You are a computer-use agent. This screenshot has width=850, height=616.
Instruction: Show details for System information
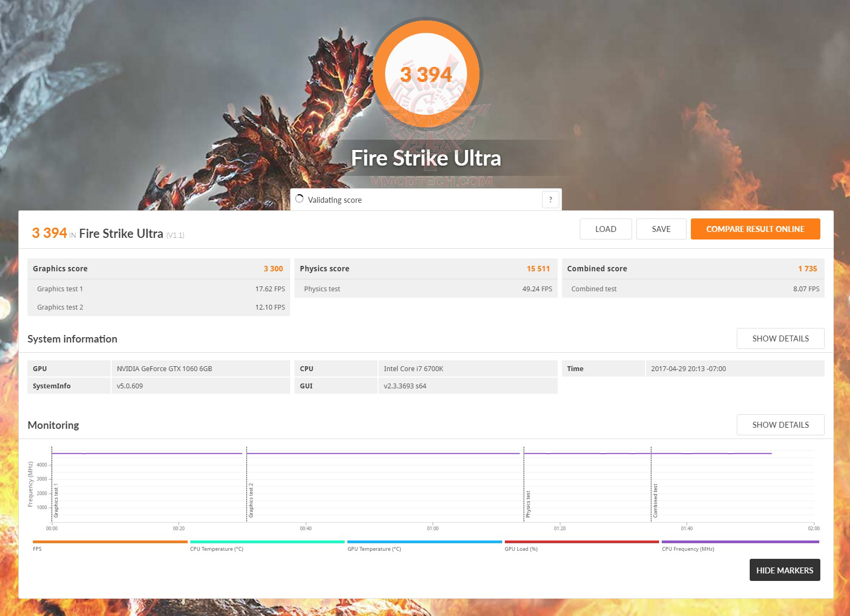click(x=780, y=338)
